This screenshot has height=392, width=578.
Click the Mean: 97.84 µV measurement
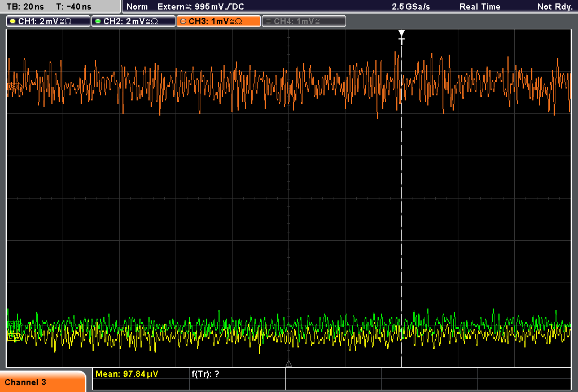click(126, 374)
